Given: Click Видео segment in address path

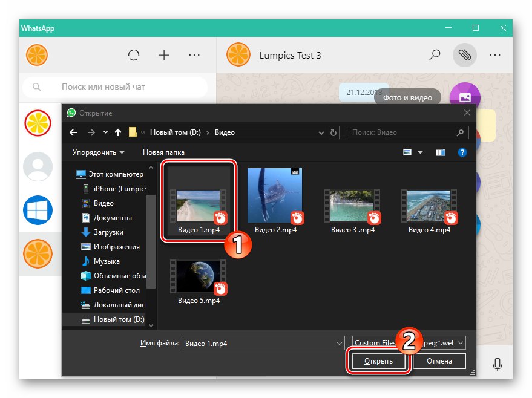Looking at the screenshot, I should tap(225, 132).
